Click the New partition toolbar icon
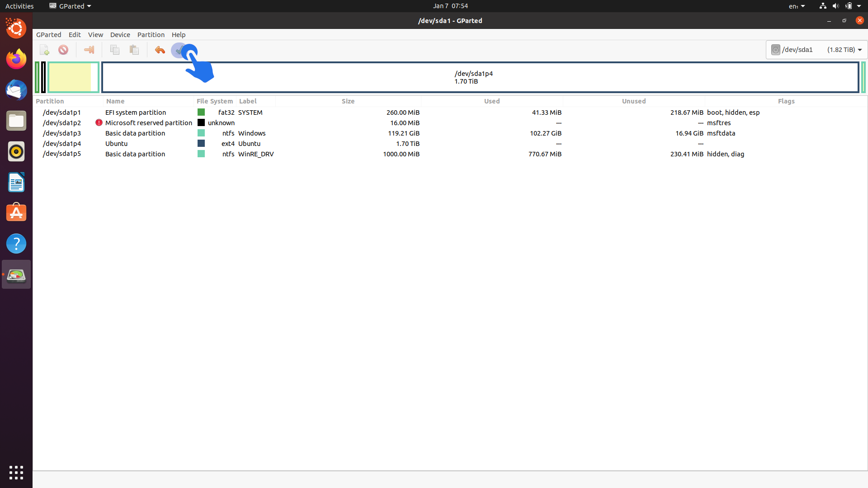Viewport: 868px width, 488px height. tap(44, 50)
